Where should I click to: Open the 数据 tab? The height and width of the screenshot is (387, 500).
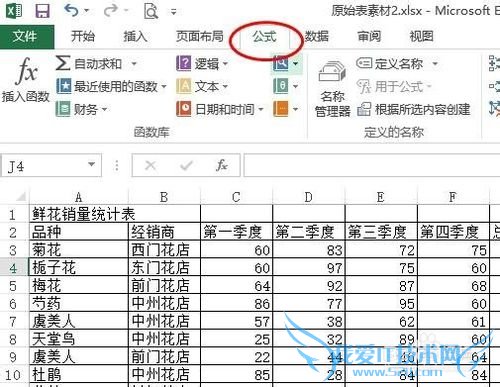317,36
